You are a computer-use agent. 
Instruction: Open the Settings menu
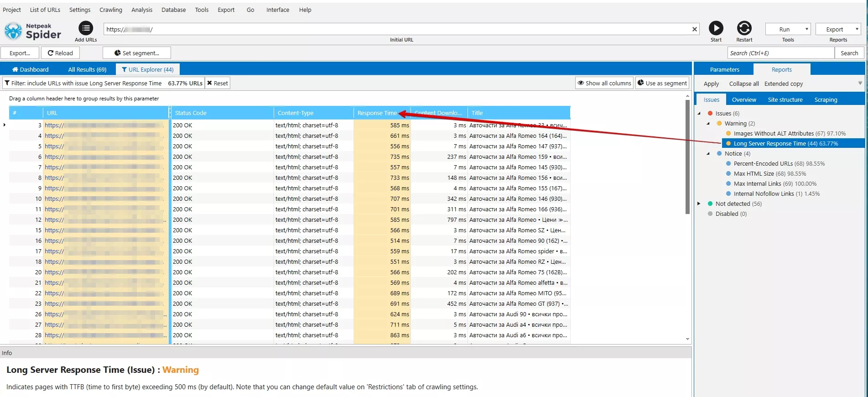pos(80,10)
